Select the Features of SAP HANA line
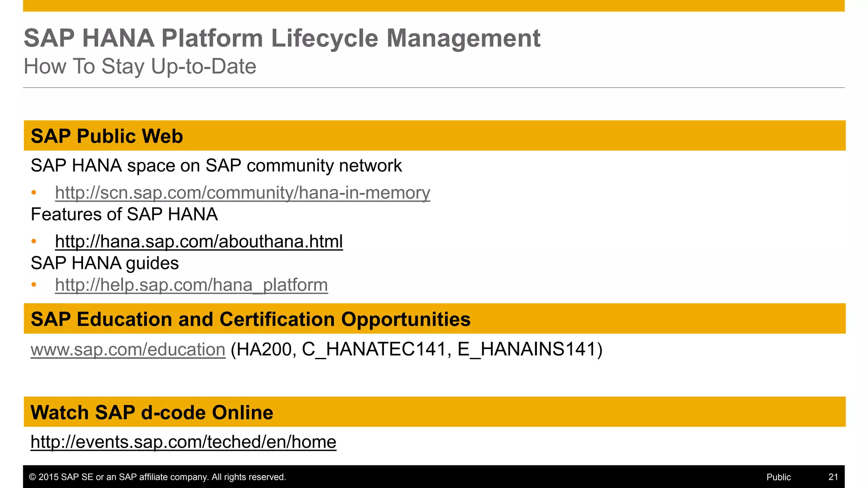 [x=124, y=214]
